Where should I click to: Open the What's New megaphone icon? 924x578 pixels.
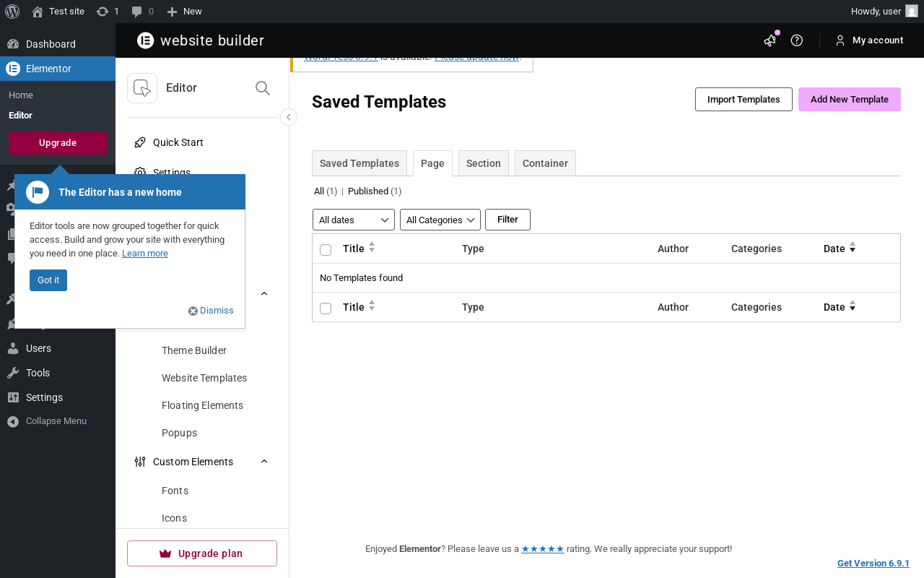tap(770, 40)
